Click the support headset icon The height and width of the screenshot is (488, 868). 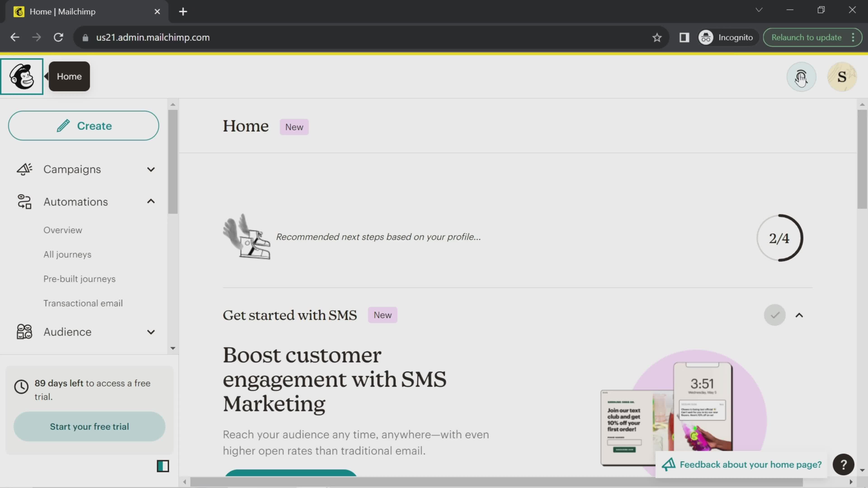[x=801, y=76]
